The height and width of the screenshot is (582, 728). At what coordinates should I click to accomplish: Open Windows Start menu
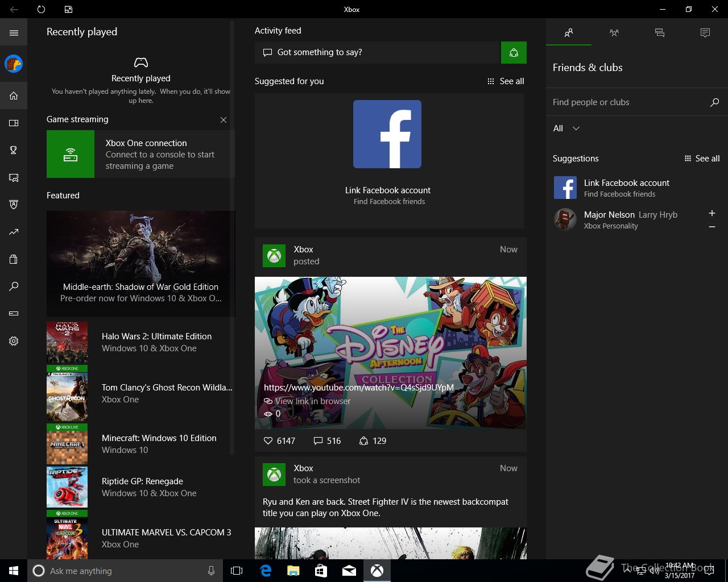pos(14,571)
